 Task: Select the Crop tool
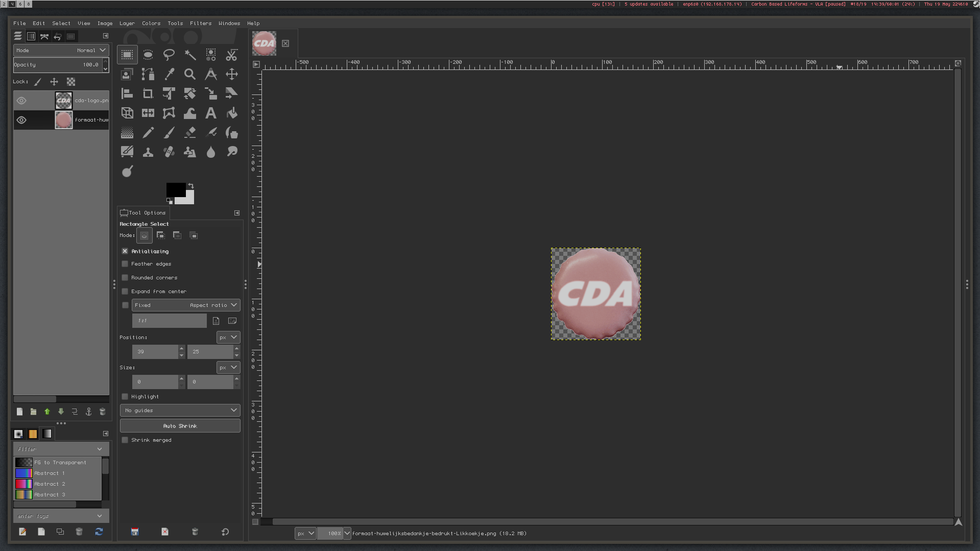[148, 94]
